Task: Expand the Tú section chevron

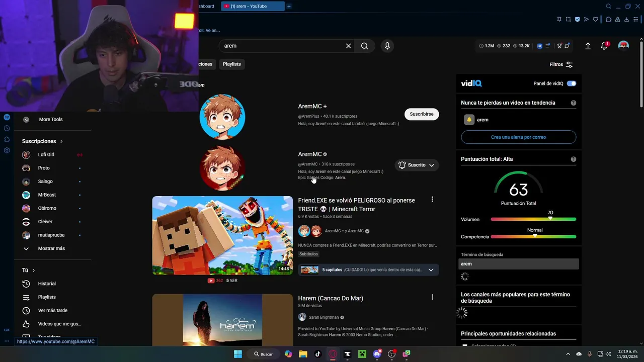Action: coord(34,270)
